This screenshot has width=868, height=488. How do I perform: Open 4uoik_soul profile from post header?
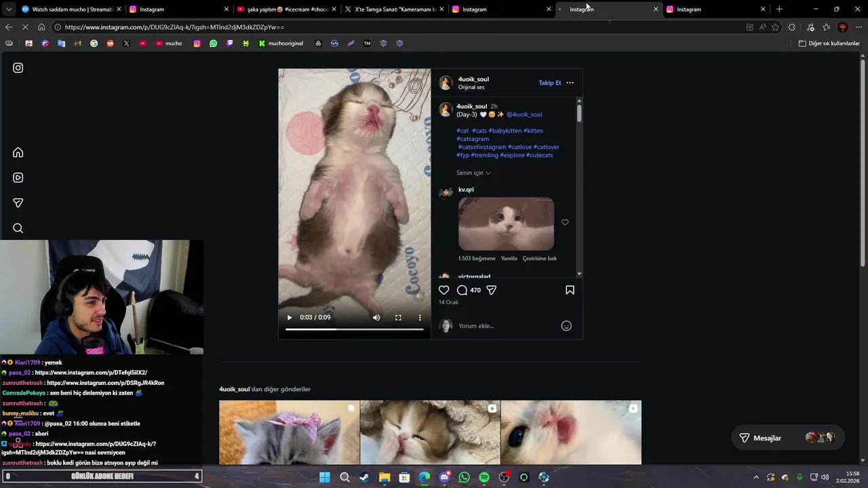pos(473,79)
